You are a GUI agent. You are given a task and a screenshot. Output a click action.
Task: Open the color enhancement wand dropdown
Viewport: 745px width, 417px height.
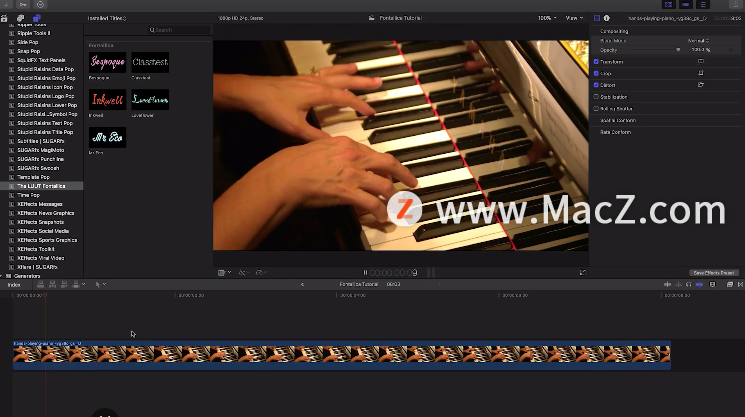(x=244, y=273)
